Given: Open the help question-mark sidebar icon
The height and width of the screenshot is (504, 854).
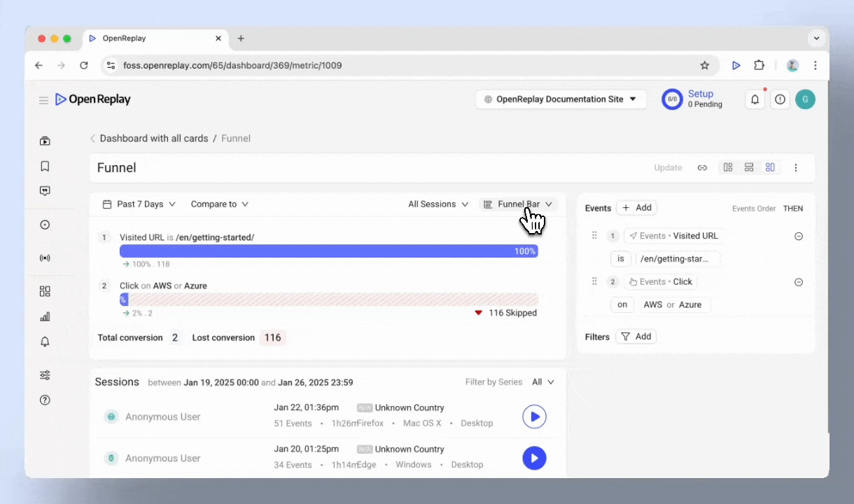Looking at the screenshot, I should (x=45, y=400).
